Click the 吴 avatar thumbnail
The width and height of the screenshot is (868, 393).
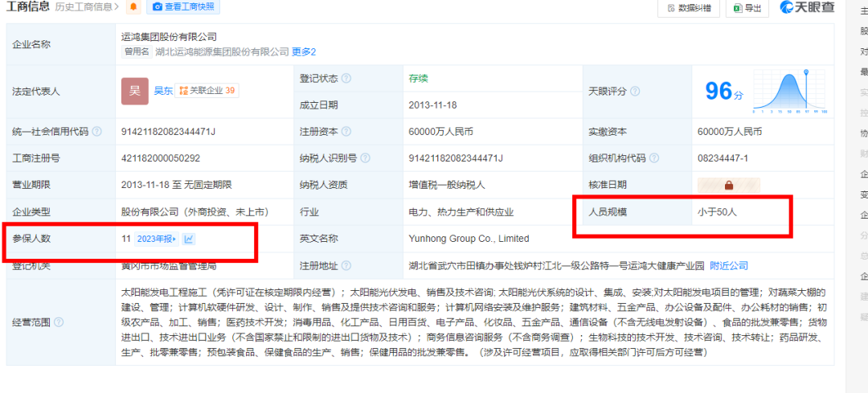[135, 91]
